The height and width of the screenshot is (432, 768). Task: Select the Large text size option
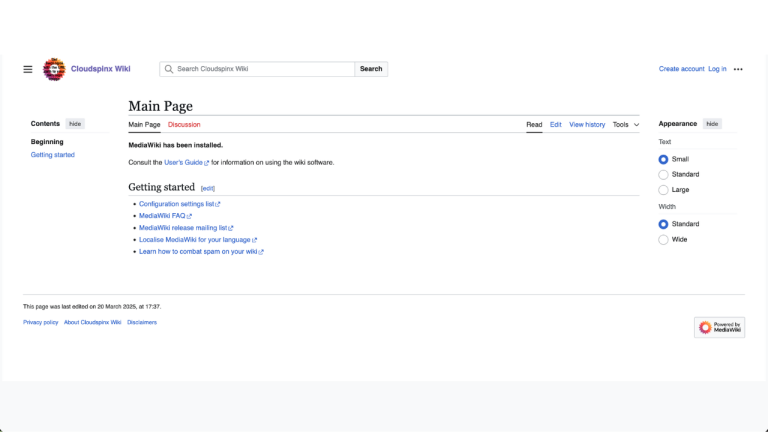point(663,190)
